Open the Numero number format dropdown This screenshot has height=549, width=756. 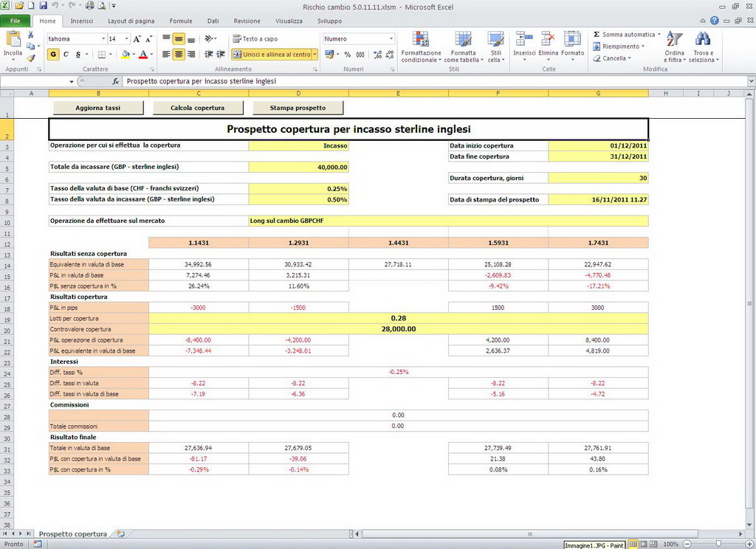pos(391,38)
